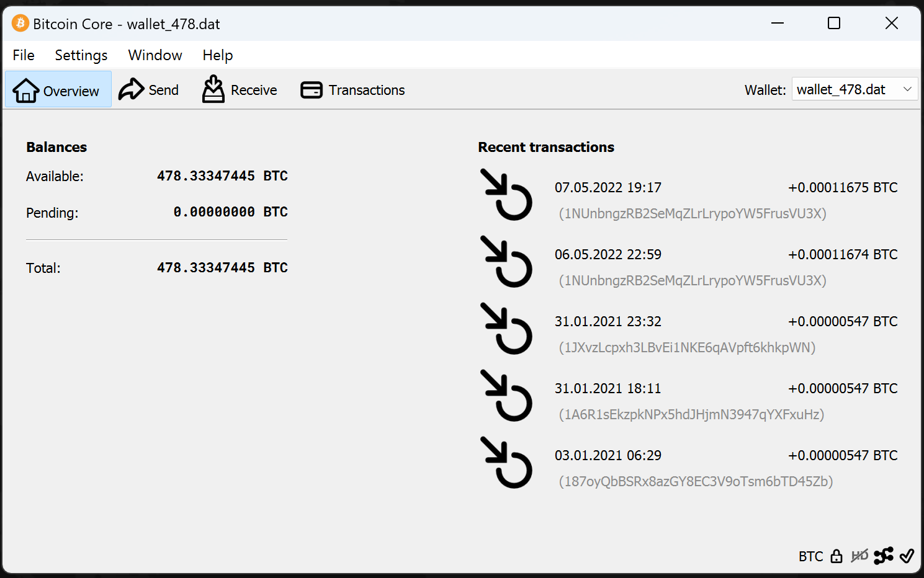This screenshot has height=578, width=924.
Task: Open the Help menu
Action: tap(218, 55)
